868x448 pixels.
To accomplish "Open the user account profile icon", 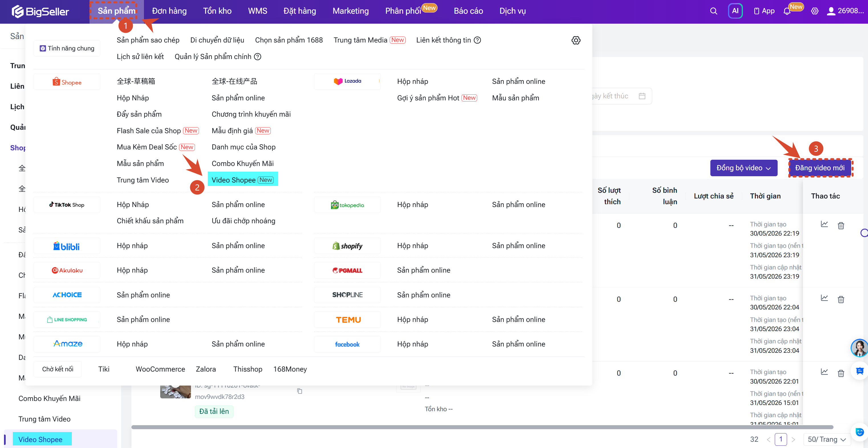I will pyautogui.click(x=831, y=11).
